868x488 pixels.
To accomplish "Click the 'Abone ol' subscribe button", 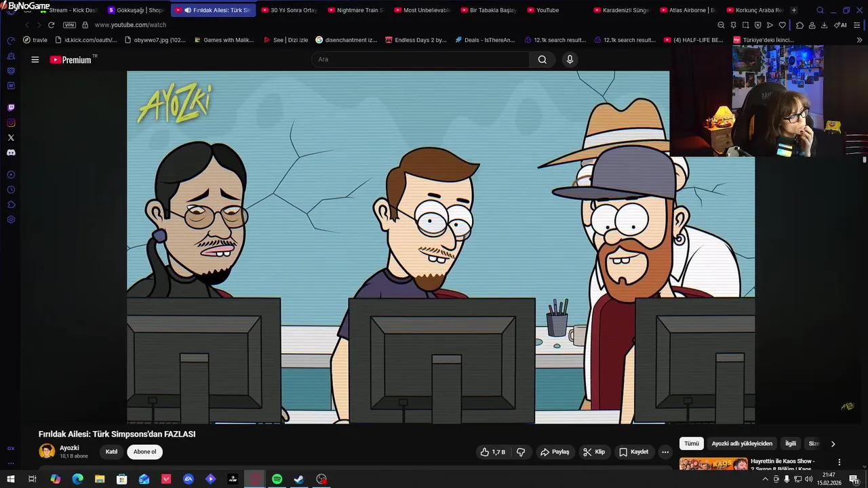I will tap(144, 452).
